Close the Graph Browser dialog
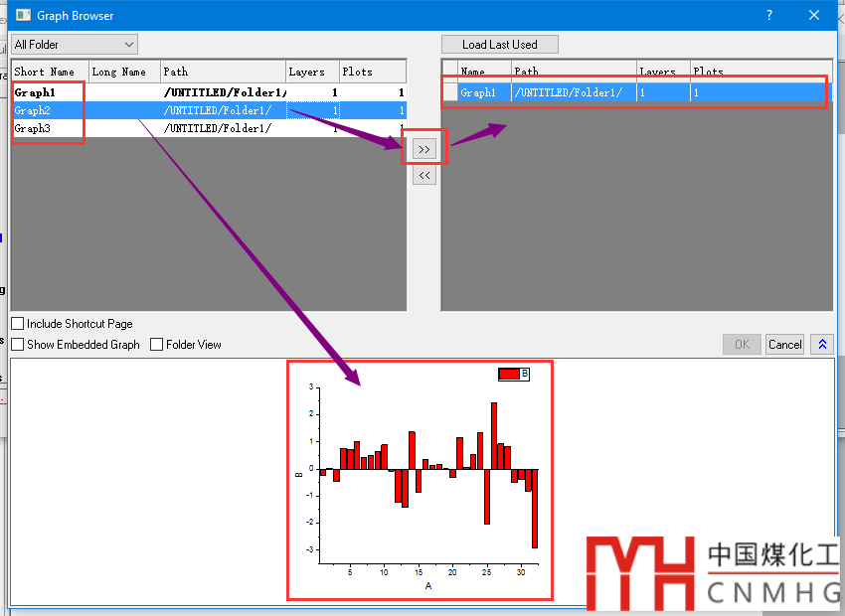The image size is (845, 616). click(814, 15)
